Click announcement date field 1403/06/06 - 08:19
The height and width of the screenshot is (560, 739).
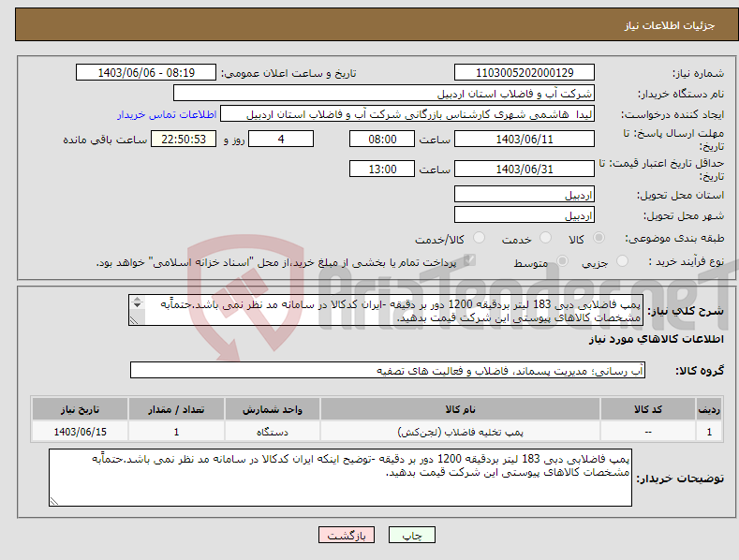pyautogui.click(x=145, y=73)
